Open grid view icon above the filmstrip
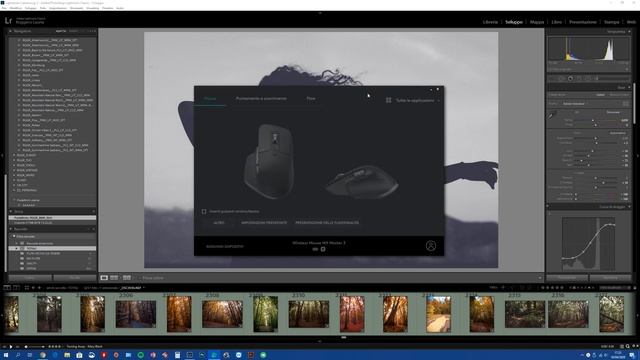 [x=27, y=288]
